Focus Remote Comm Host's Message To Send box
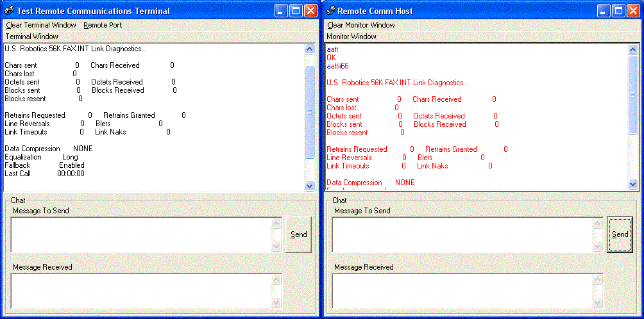The width and height of the screenshot is (644, 319). point(462,234)
